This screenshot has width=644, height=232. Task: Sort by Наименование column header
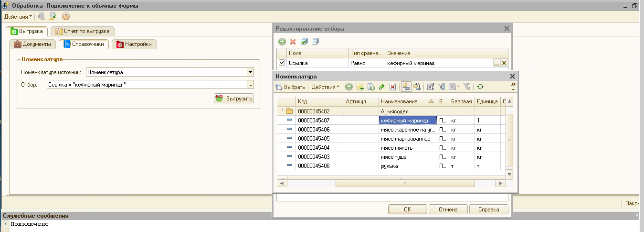[408, 101]
